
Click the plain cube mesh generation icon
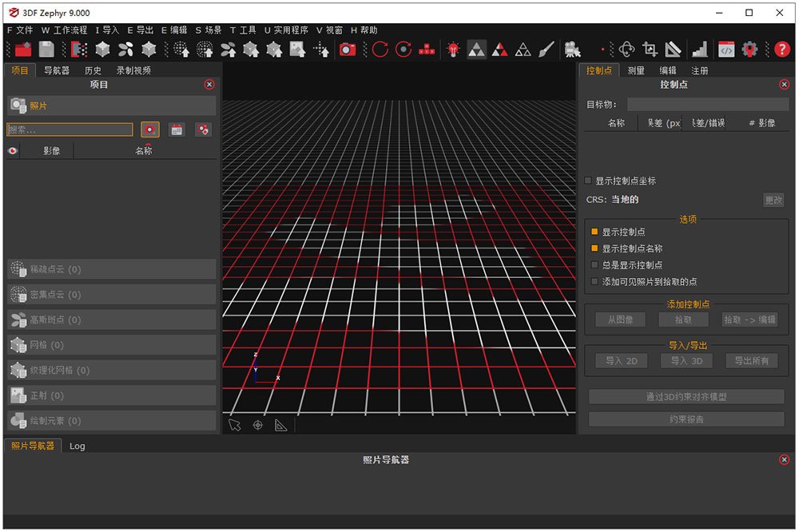pyautogui.click(x=103, y=50)
